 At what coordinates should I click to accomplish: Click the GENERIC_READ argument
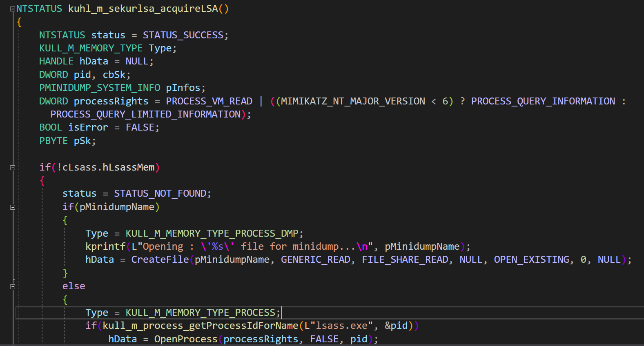click(316, 259)
